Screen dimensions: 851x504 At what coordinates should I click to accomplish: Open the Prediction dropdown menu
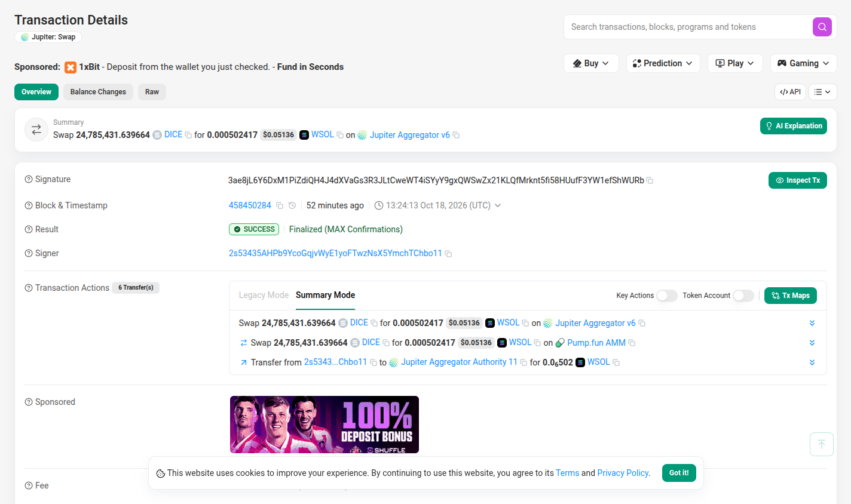(663, 63)
